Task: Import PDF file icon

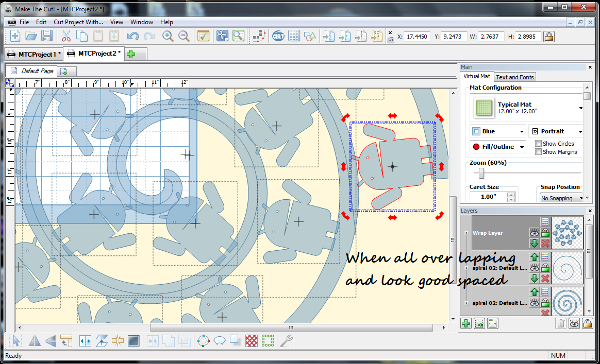Action: click(x=345, y=37)
